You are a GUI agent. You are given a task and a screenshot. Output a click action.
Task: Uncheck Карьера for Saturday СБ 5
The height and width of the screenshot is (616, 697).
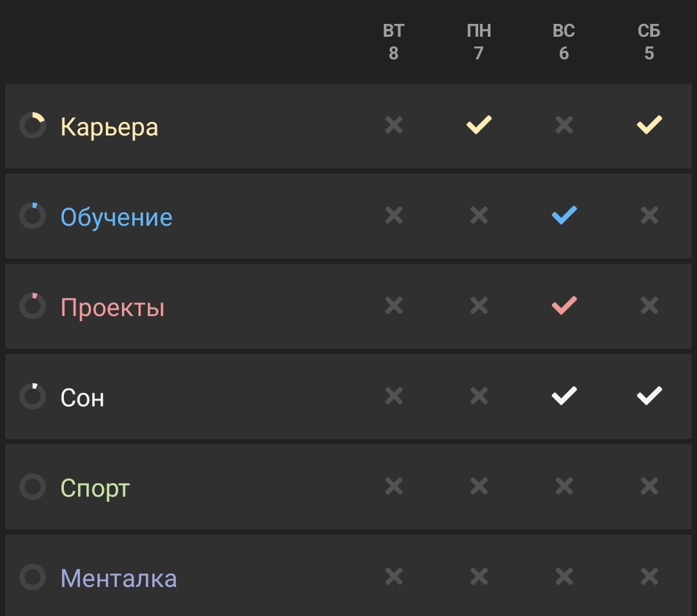tap(649, 124)
